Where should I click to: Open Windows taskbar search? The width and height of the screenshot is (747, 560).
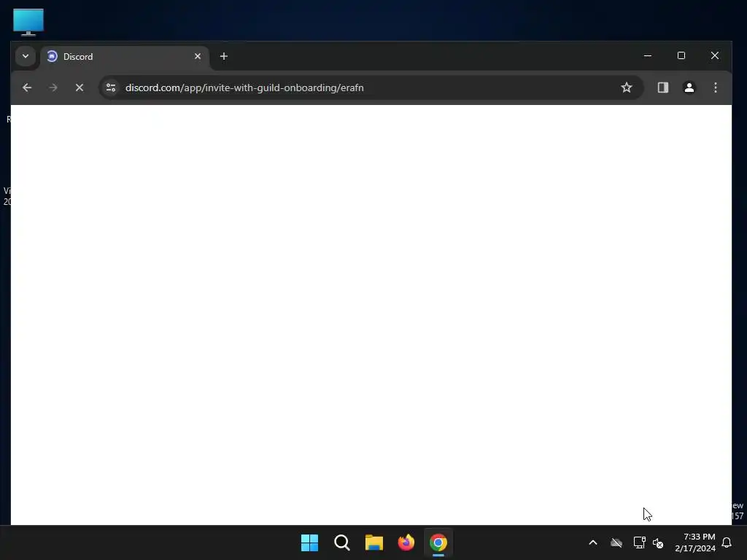342,542
